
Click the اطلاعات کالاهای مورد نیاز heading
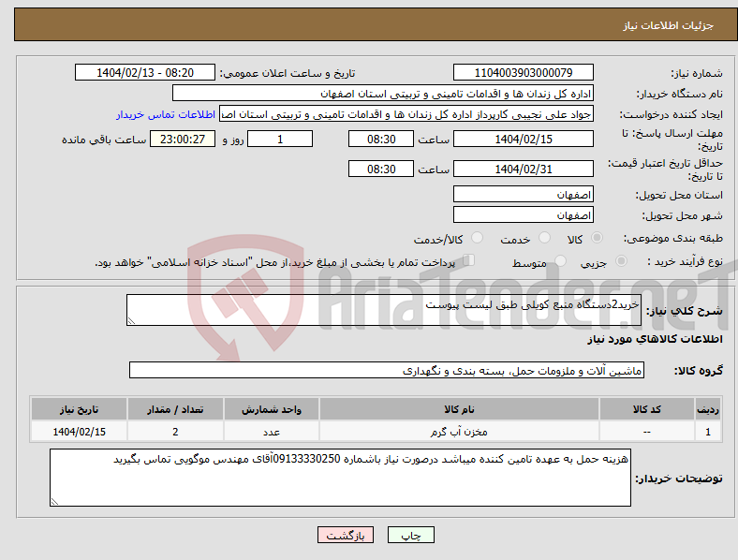click(x=655, y=339)
